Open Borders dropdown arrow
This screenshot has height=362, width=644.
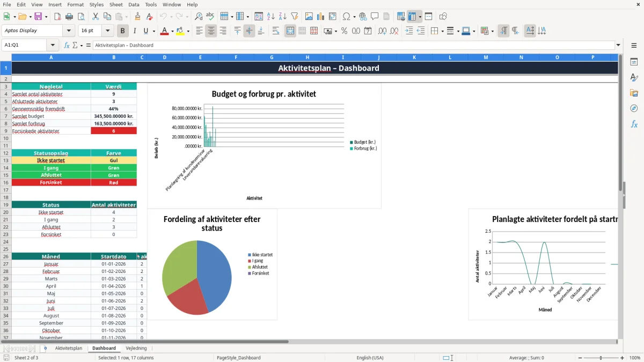coord(442,31)
